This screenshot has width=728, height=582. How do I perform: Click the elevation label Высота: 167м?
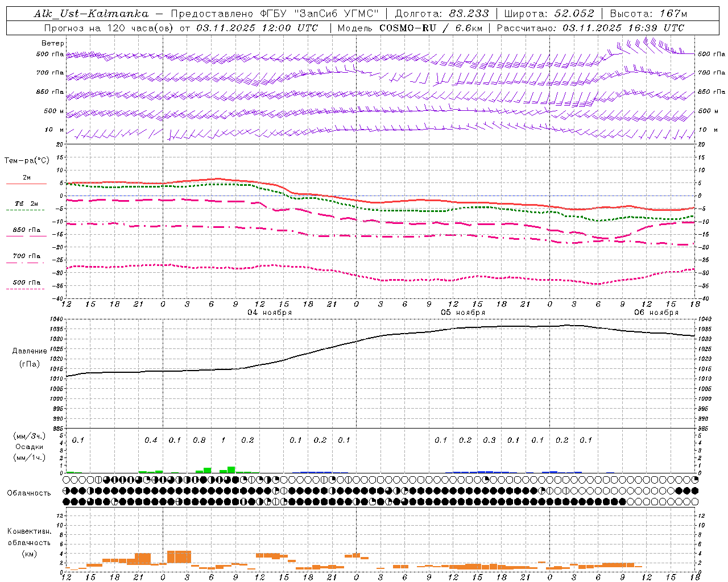tap(648, 14)
